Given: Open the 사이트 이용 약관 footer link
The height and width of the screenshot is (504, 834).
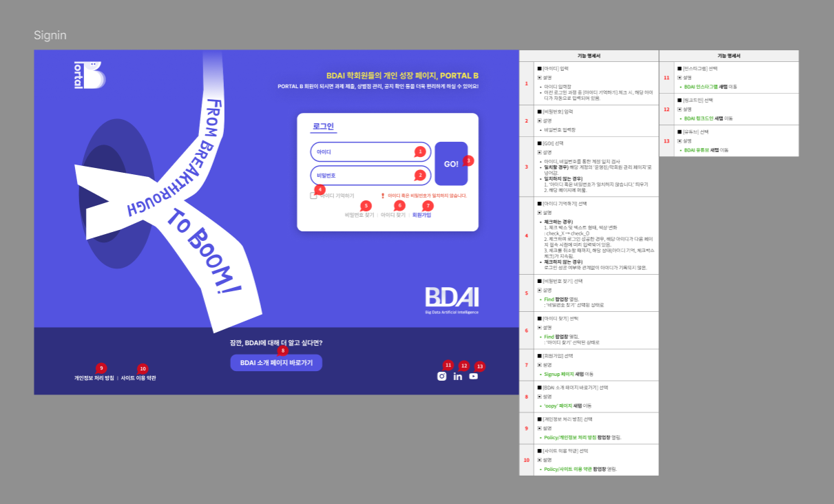Looking at the screenshot, I should (138, 378).
